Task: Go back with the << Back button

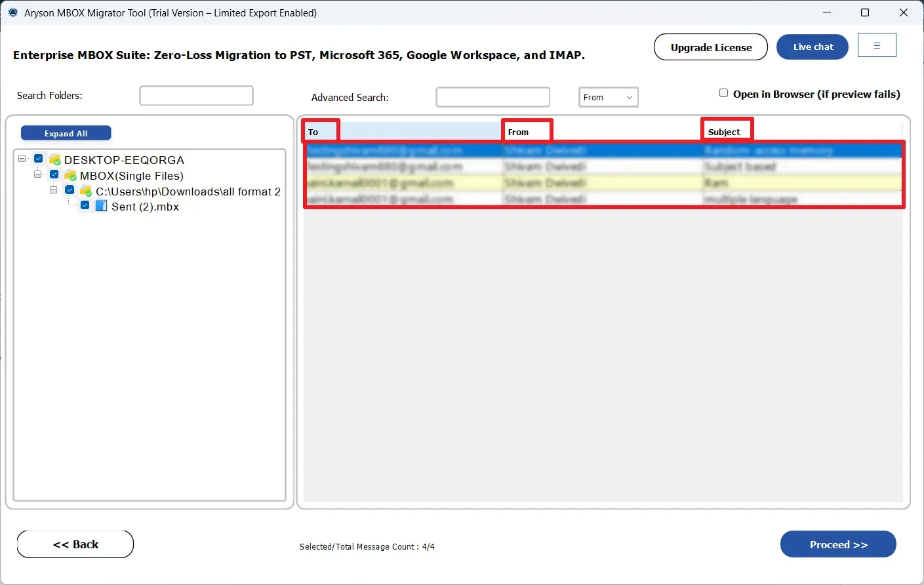Action: click(75, 544)
